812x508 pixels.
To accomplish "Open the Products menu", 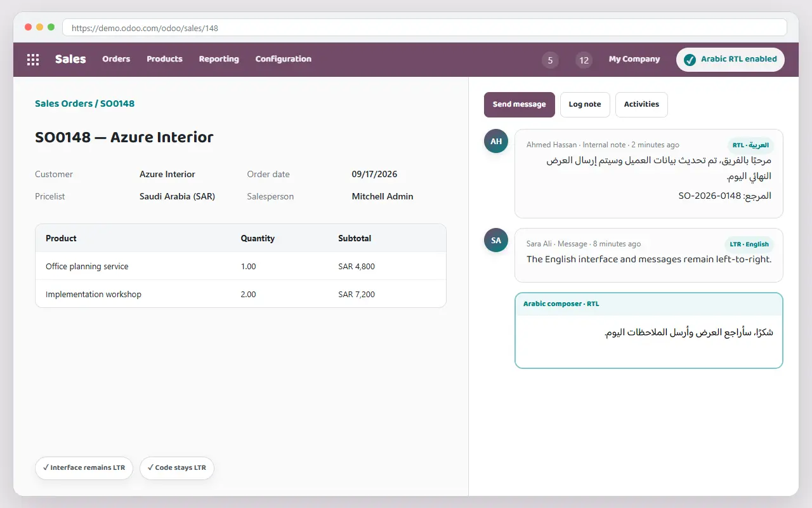I will coord(164,59).
